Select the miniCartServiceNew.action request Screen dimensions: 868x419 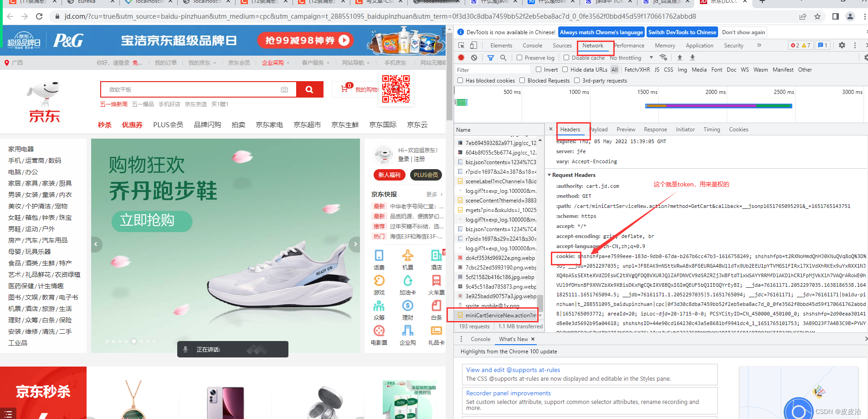tap(497, 315)
